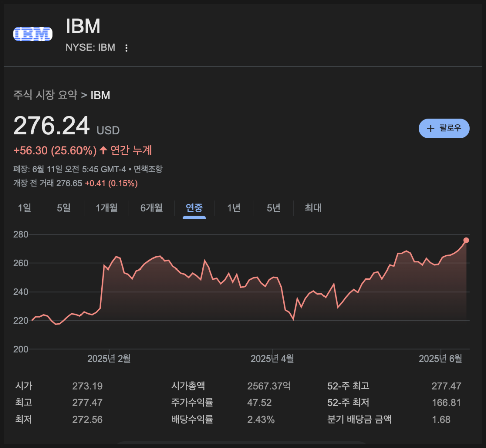The image size is (486, 448).
Task: Click the pre-market 276.65 price text
Action: click(69, 183)
